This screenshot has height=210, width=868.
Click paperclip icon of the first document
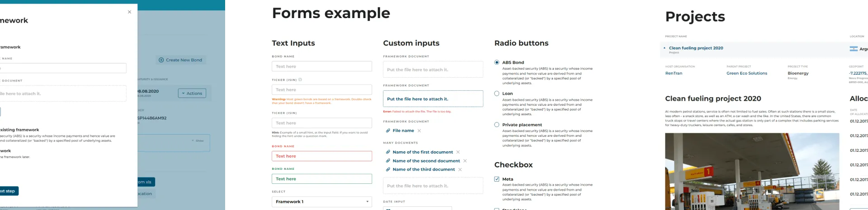(388, 152)
